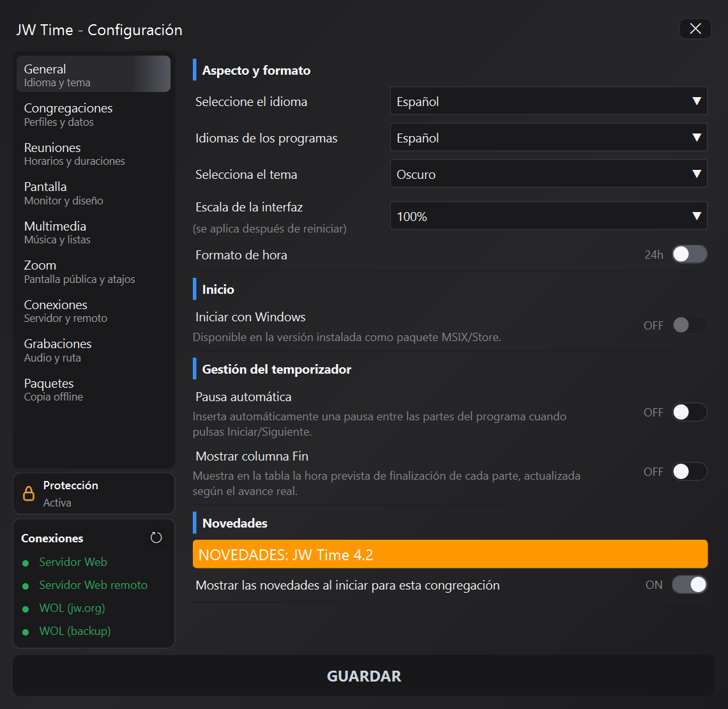Click the MSIX/Store availability note
Image resolution: width=728 pixels, height=709 pixels.
tap(347, 337)
